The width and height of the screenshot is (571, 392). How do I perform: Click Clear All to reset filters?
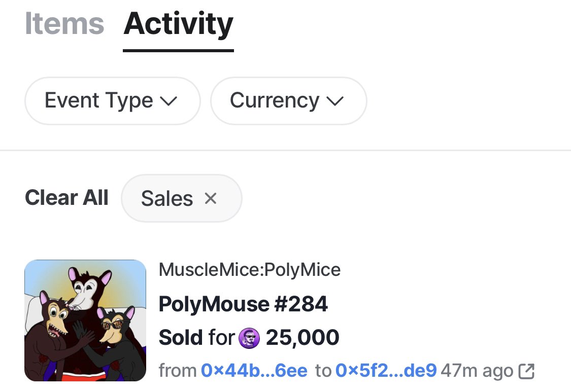66,198
